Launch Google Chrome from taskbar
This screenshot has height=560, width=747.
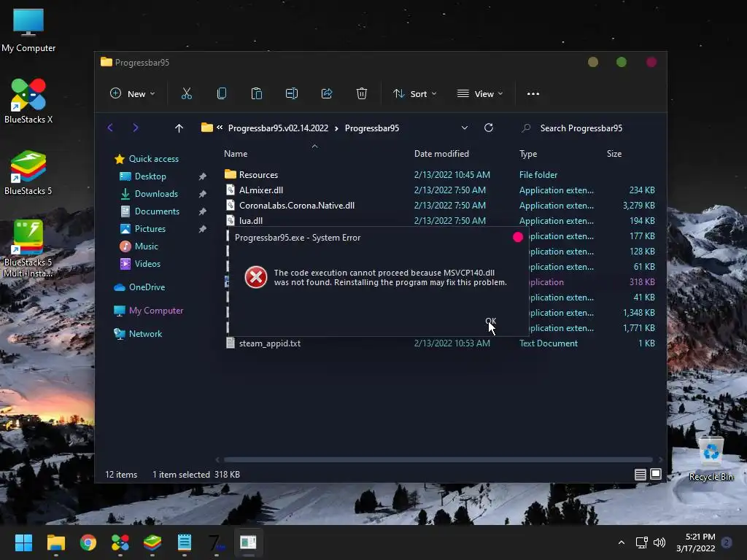pyautogui.click(x=88, y=542)
